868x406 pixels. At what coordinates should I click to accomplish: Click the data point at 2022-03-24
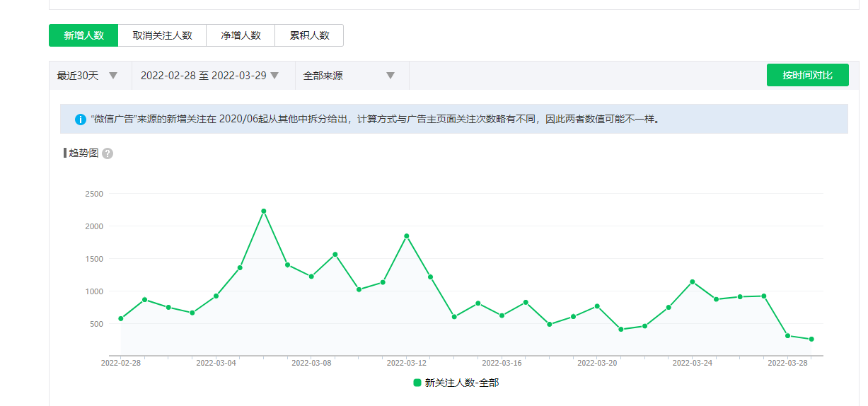pos(693,282)
